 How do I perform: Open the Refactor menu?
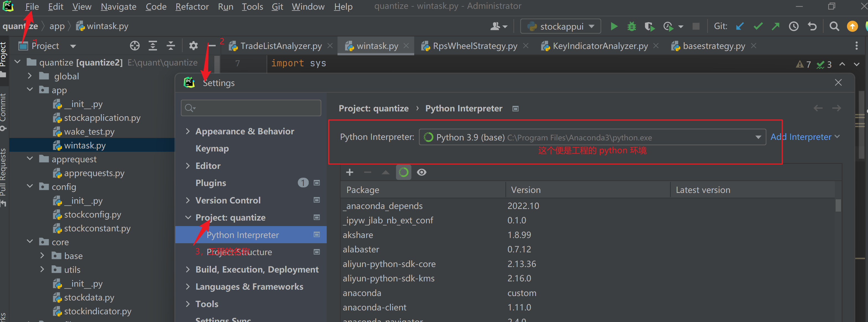(192, 7)
